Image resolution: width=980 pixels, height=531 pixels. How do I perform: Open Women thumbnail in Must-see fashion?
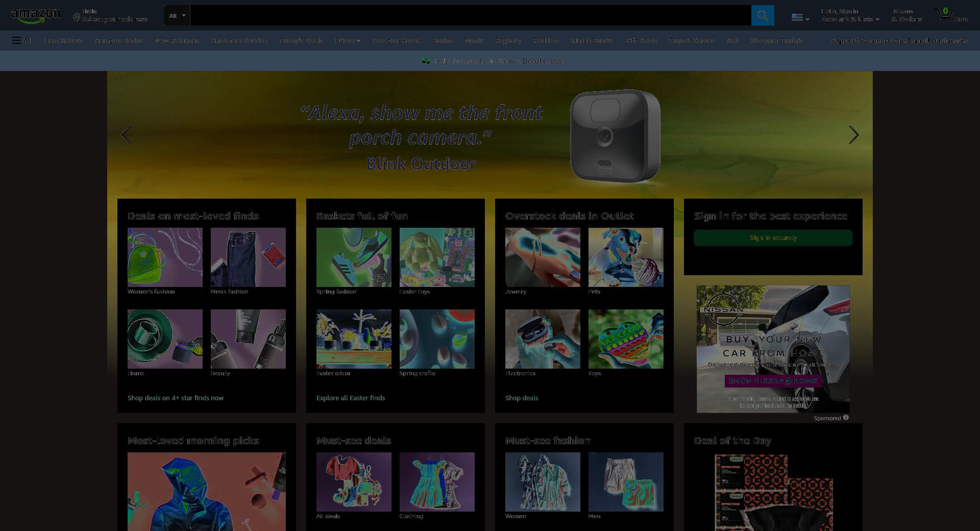click(543, 482)
